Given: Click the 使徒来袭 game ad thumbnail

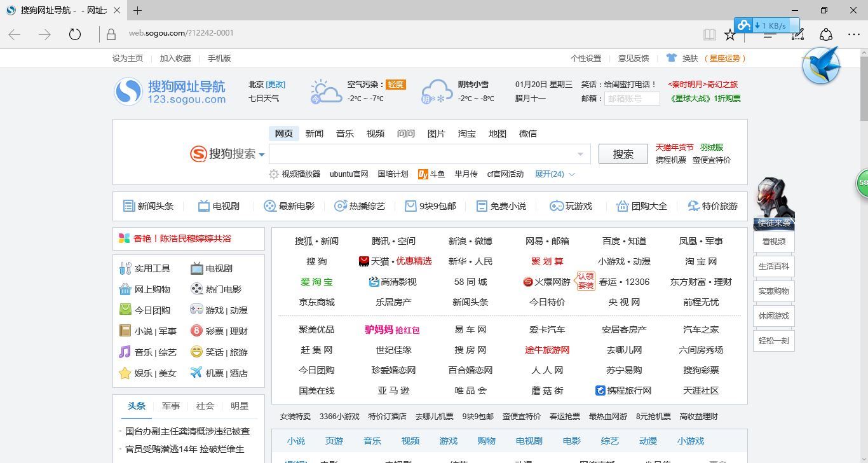Looking at the screenshot, I should (x=774, y=204).
